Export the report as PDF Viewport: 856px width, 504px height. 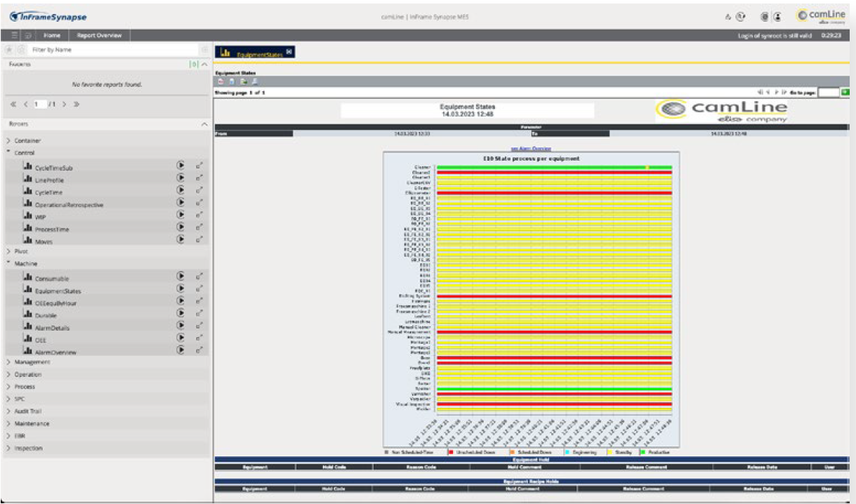tap(220, 83)
